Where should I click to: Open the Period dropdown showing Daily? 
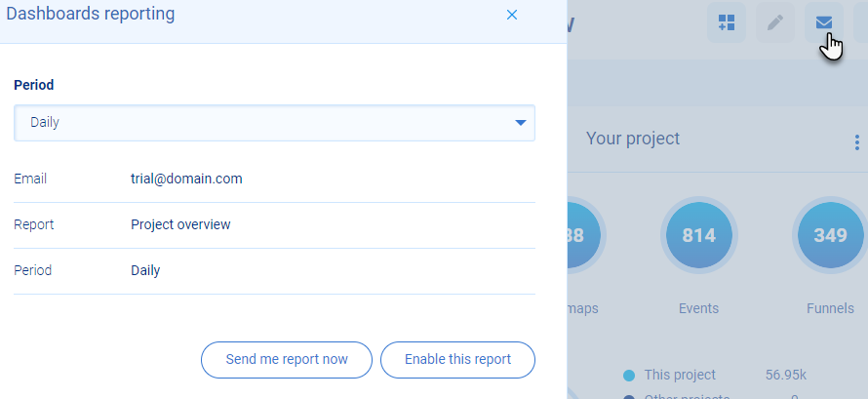point(274,122)
